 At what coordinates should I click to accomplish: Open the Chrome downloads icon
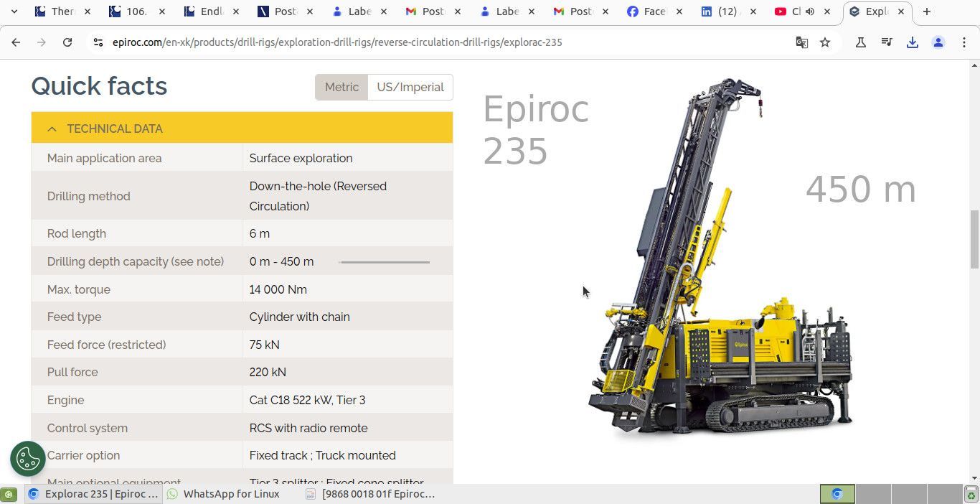click(x=913, y=42)
